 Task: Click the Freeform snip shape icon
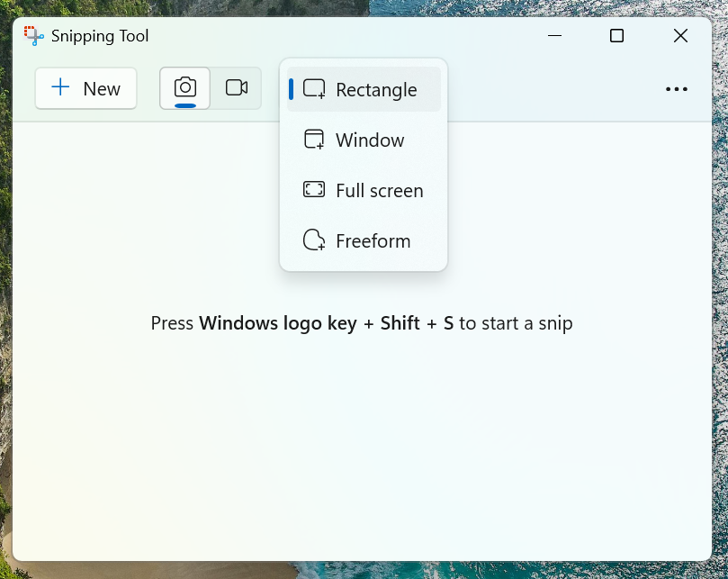(314, 240)
